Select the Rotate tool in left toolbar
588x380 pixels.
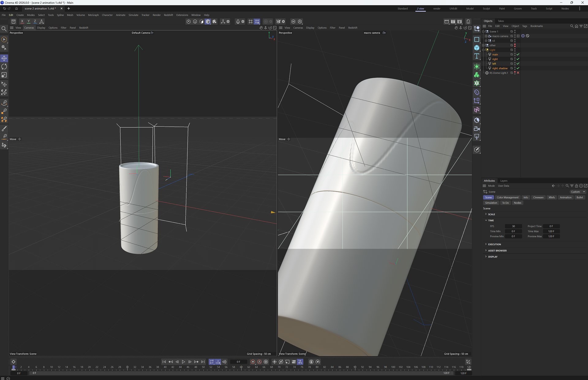(4, 66)
